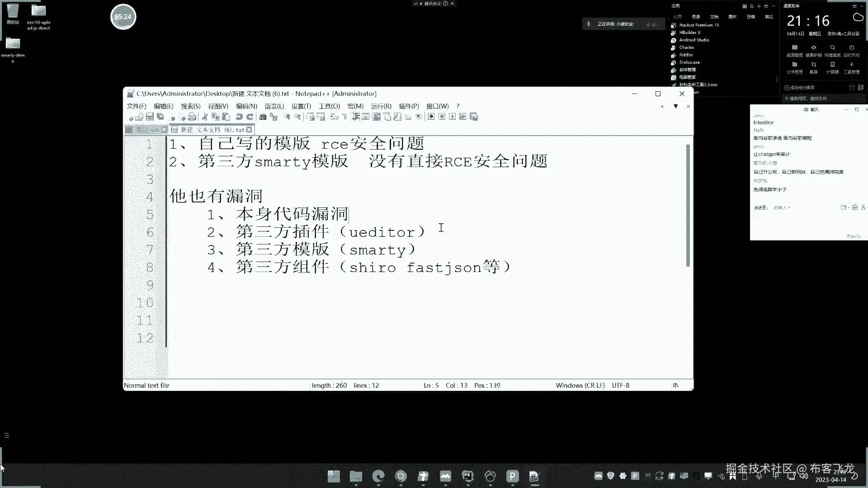Click the Undo arrow toolbar icon
The image size is (868, 488).
pos(239,117)
